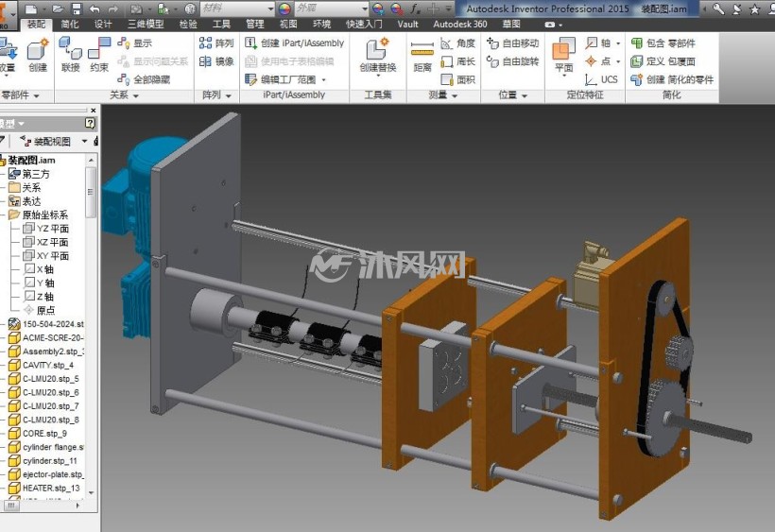Select the 阵列 pattern tool
The height and width of the screenshot is (532, 775).
(x=216, y=43)
